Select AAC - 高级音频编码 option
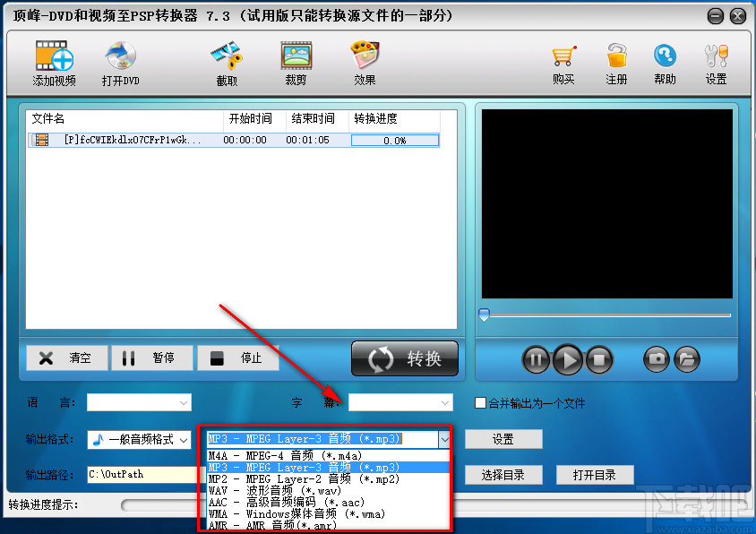The image size is (756, 534). (x=328, y=502)
